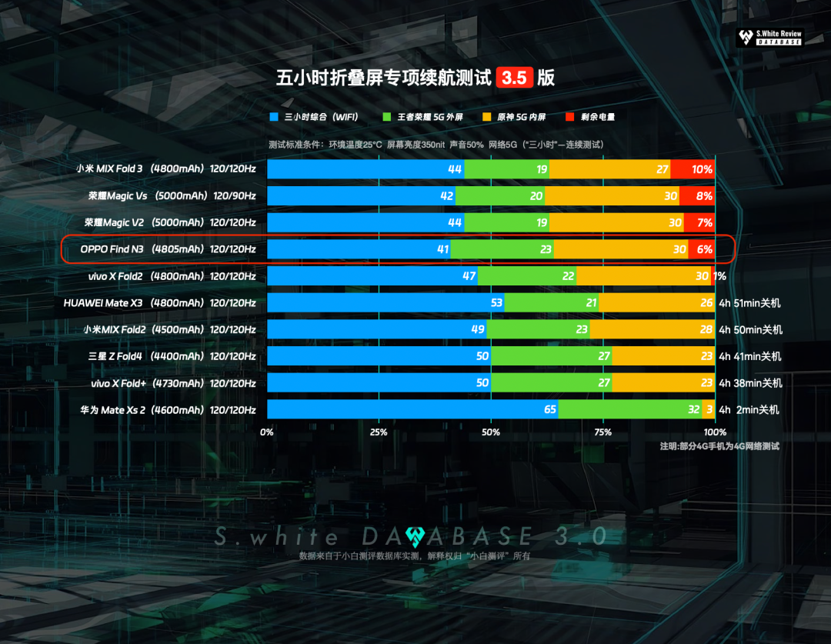Select the row label 小米MIX Fold2
The height and width of the screenshot is (644, 831).
pyautogui.click(x=169, y=329)
